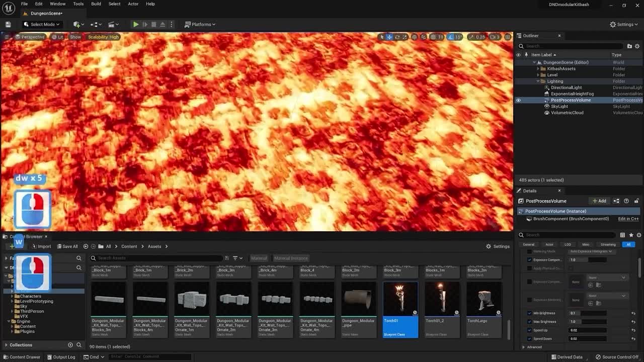Disable the Speed Up checkbox
This screenshot has height=362, width=644.
coord(529,330)
